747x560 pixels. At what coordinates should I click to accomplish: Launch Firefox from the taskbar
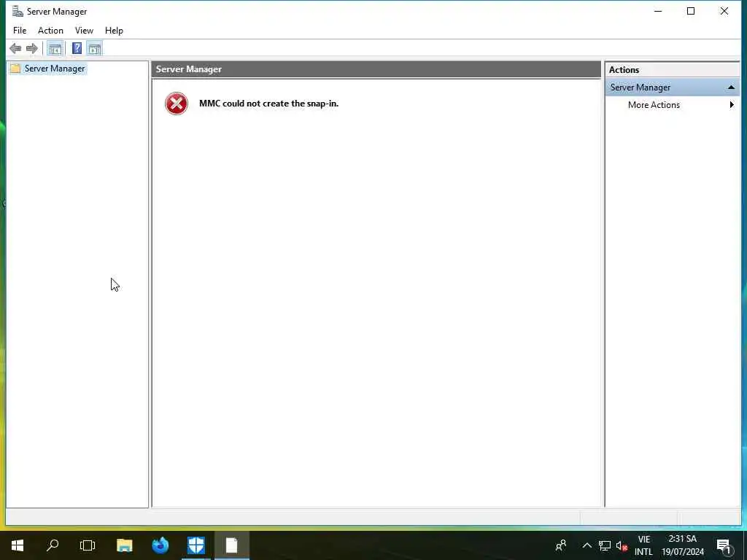pyautogui.click(x=160, y=545)
